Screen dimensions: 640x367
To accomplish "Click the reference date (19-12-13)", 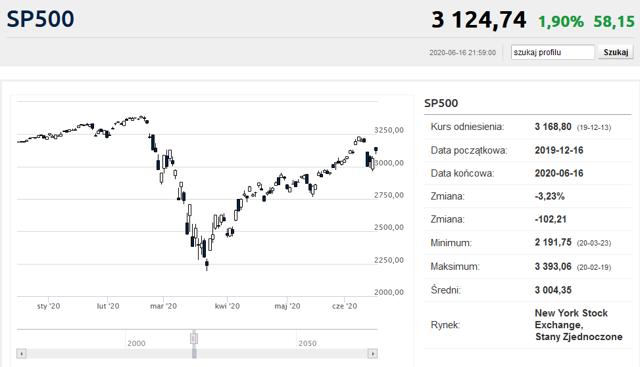I will click(594, 128).
